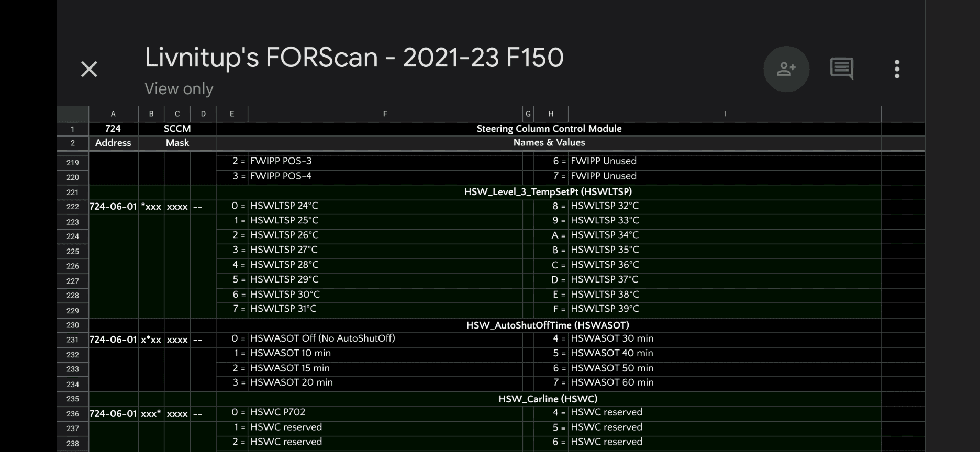This screenshot has height=452, width=980.
Task: Open the share / add people icon
Action: (786, 69)
